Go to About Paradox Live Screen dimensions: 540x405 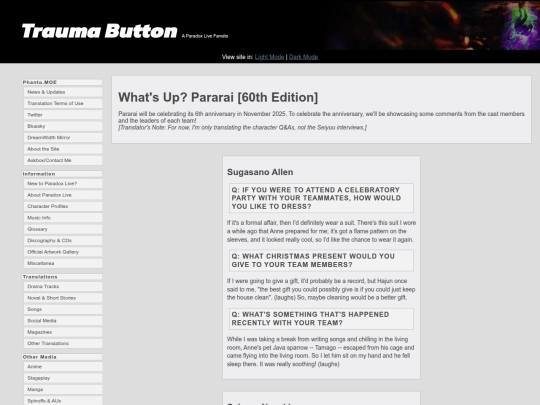coord(63,195)
